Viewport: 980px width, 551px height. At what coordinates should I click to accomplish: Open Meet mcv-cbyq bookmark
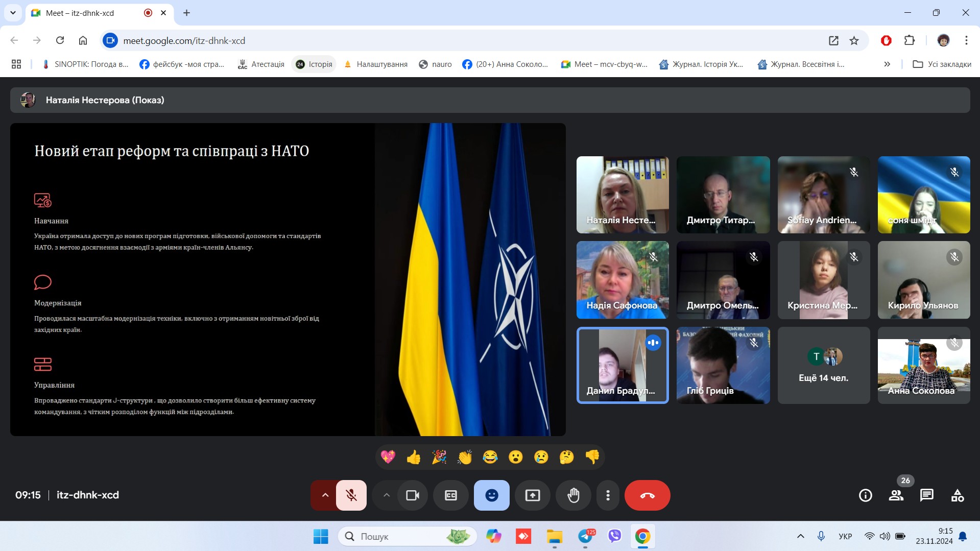pos(604,64)
